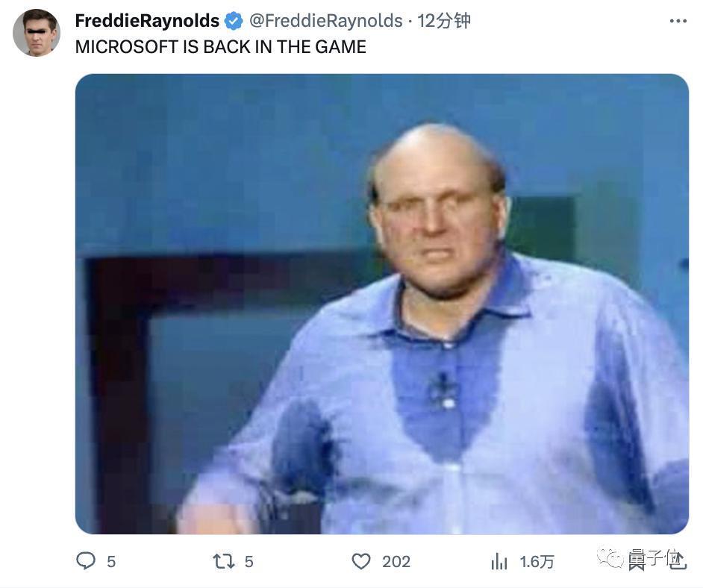
Task: Open the reply icon under the tweet
Action: coord(86,560)
